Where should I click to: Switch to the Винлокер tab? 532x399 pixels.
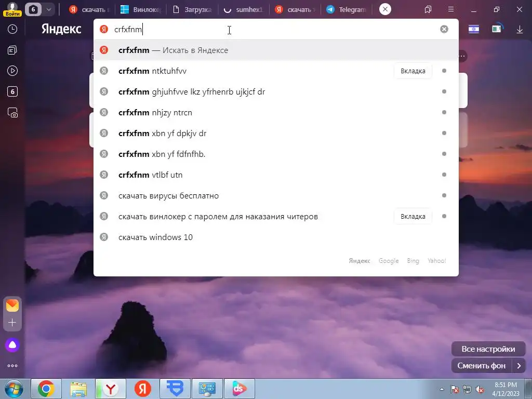click(141, 9)
